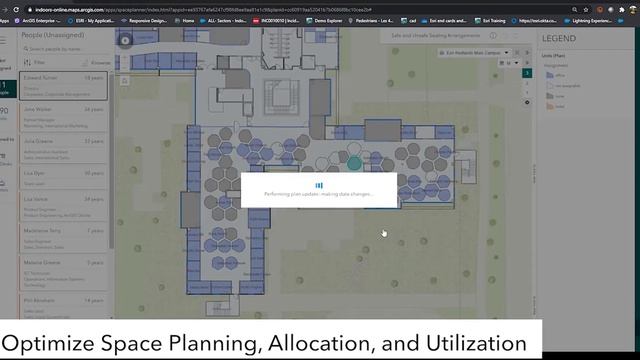
Task: Click the blue office legend swatch
Action: [x=550, y=75]
